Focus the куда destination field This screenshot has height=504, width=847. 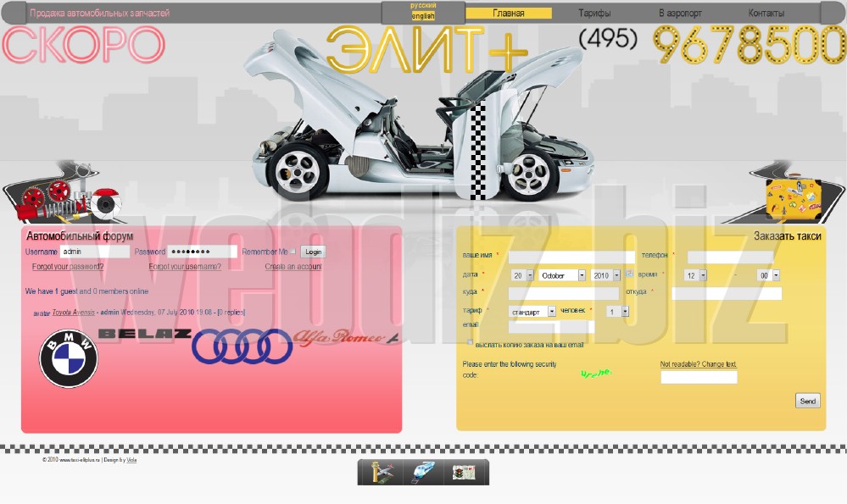564,293
